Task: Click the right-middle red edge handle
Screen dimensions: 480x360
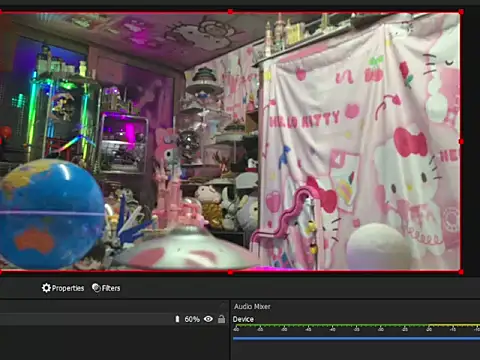Action: 461,142
